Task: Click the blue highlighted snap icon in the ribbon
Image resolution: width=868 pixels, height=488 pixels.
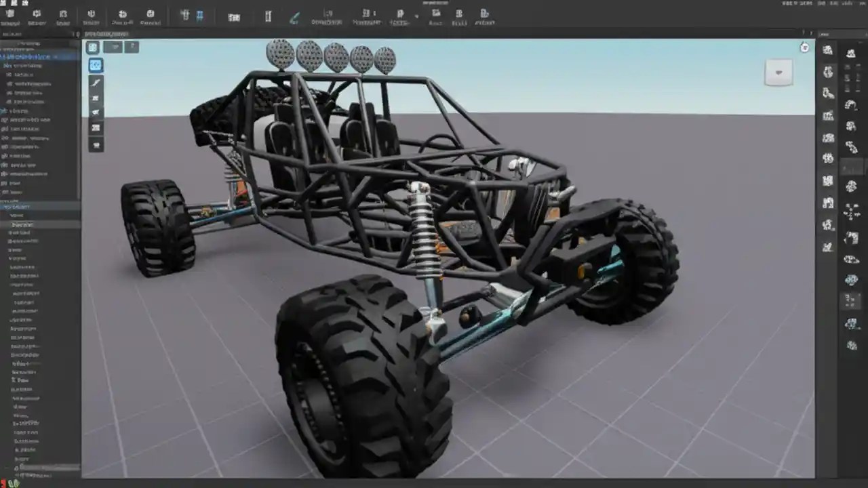Action: coord(199,15)
